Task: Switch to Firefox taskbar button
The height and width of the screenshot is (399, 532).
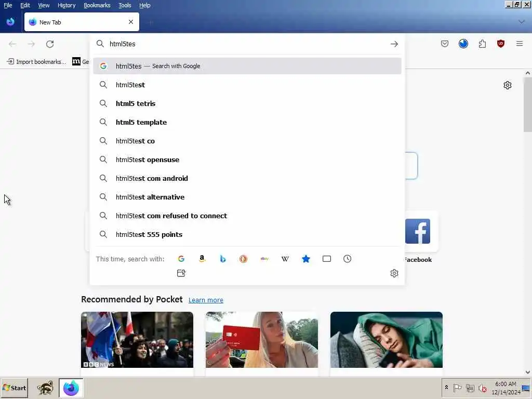Action: pos(71,388)
